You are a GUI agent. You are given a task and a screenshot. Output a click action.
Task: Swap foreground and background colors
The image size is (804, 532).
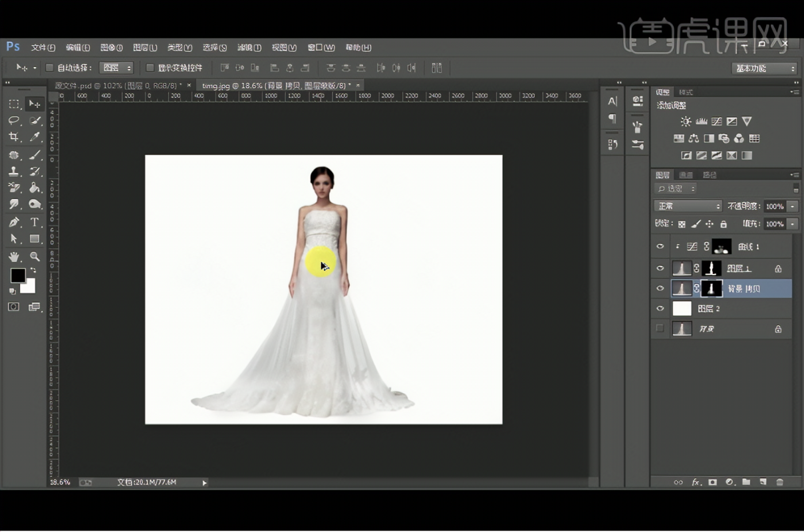click(33, 270)
